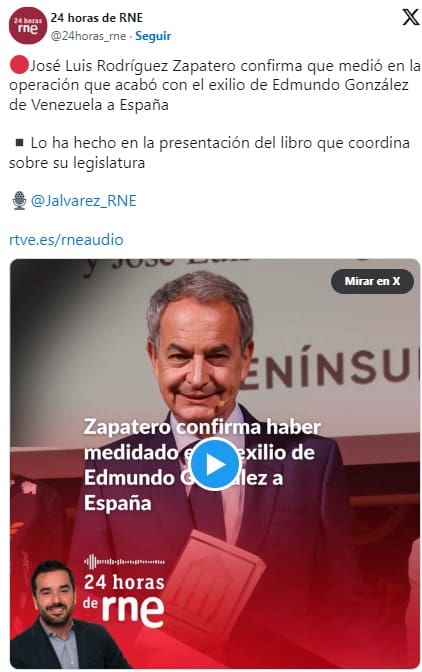The height and width of the screenshot is (672, 422).
Task: Click the video thumbnail of Zapatero
Action: coord(215,463)
